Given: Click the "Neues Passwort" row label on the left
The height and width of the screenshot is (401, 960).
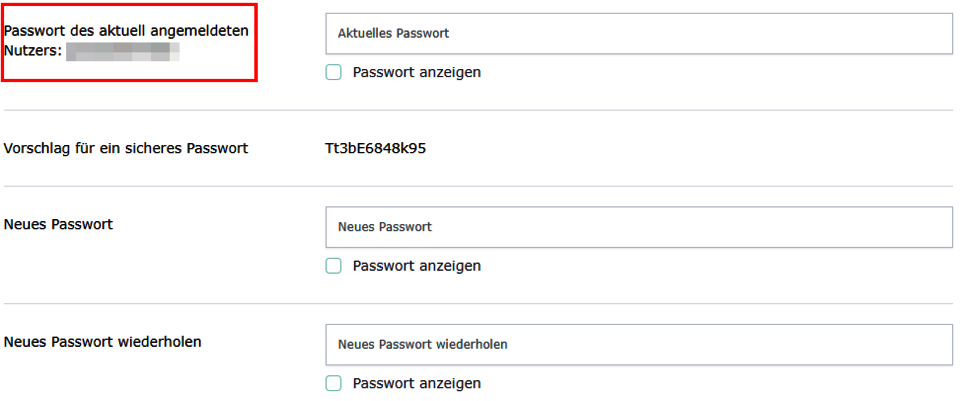Looking at the screenshot, I should pyautogui.click(x=59, y=224).
